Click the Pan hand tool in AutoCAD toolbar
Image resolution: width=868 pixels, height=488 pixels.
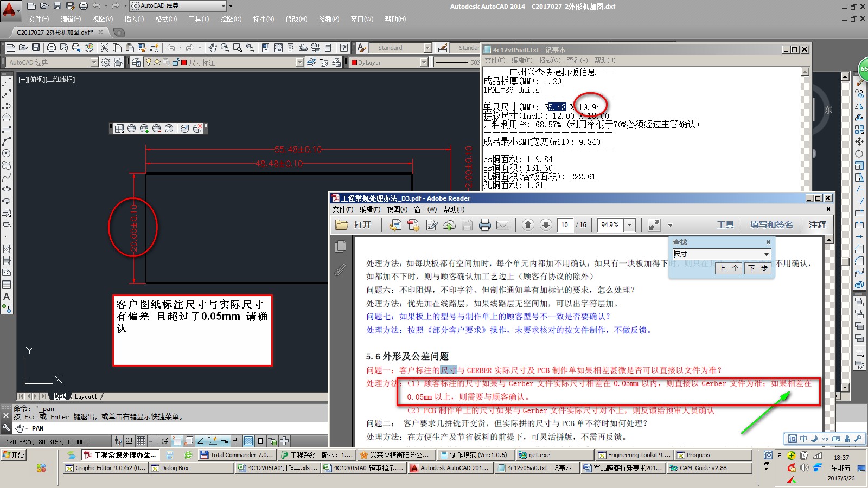click(x=213, y=48)
